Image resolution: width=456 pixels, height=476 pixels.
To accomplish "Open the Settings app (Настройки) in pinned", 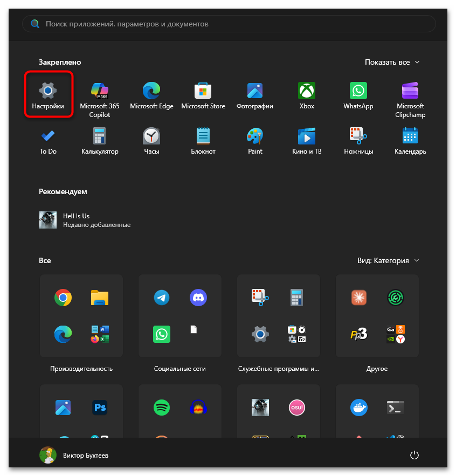I will tap(48, 95).
